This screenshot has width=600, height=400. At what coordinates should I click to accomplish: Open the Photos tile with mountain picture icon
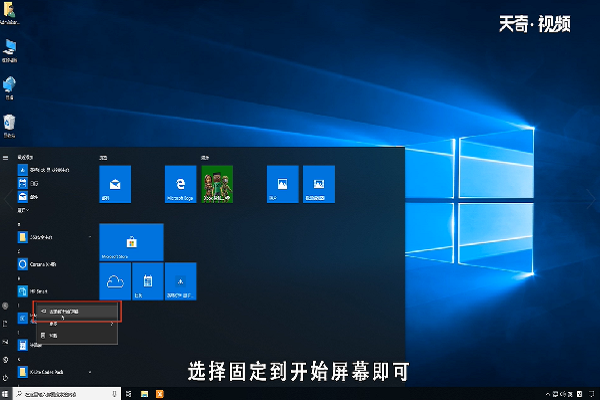tap(282, 184)
